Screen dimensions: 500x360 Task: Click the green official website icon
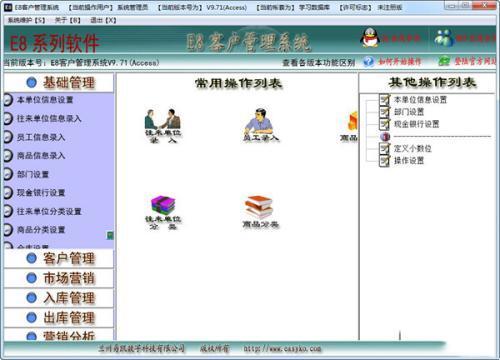(x=444, y=61)
